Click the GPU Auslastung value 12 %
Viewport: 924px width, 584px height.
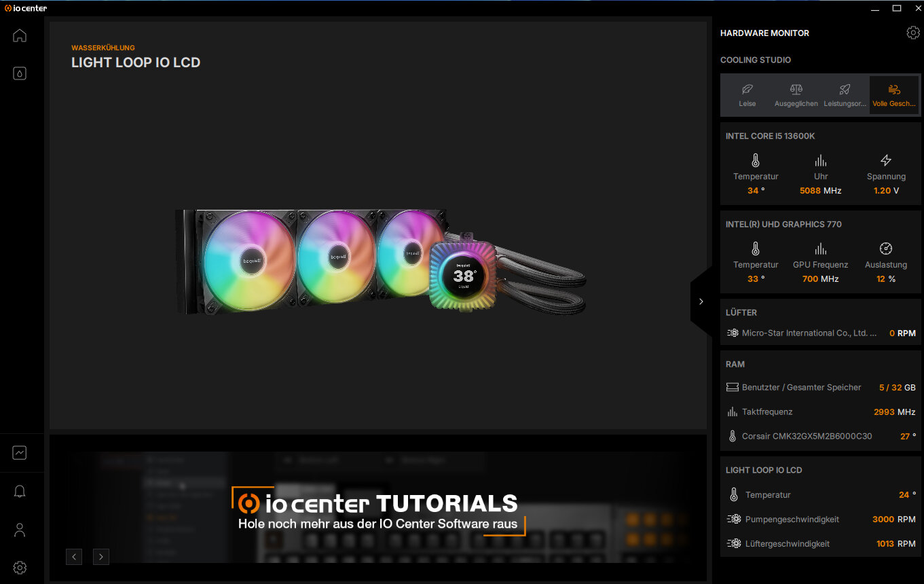(886, 279)
